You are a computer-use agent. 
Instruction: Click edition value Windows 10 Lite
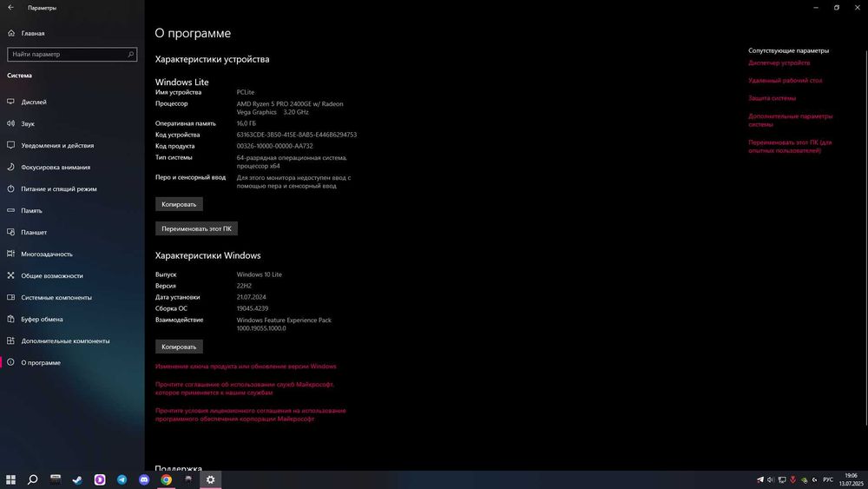pyautogui.click(x=259, y=274)
